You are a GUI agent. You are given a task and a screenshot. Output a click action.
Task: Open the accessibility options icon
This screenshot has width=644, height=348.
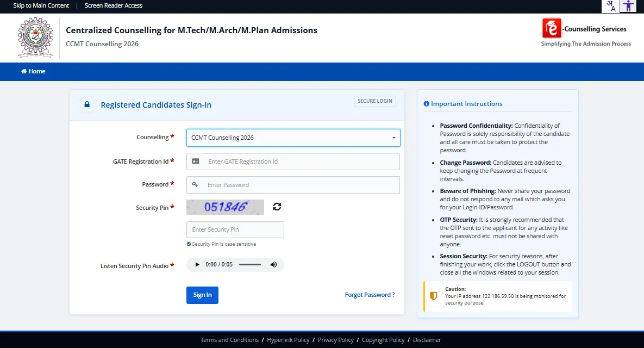click(x=628, y=6)
